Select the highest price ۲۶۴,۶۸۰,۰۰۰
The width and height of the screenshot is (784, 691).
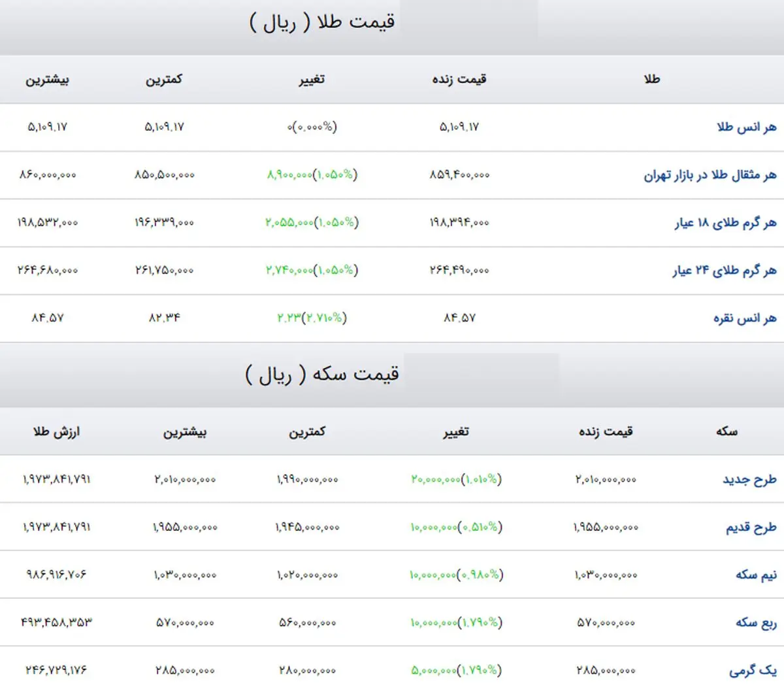click(47, 270)
